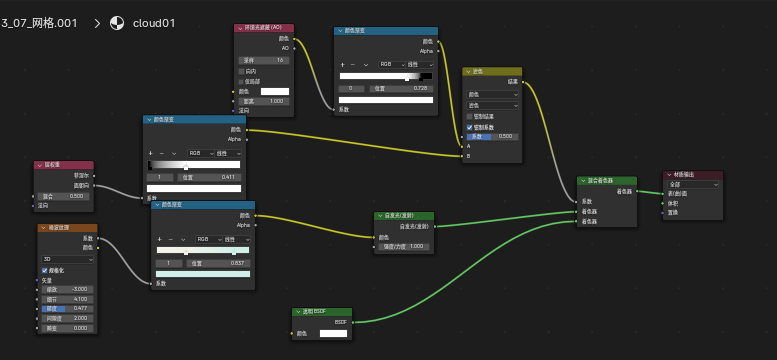
Task: Click the Transparent BSDF white color swatch
Action: 333,333
